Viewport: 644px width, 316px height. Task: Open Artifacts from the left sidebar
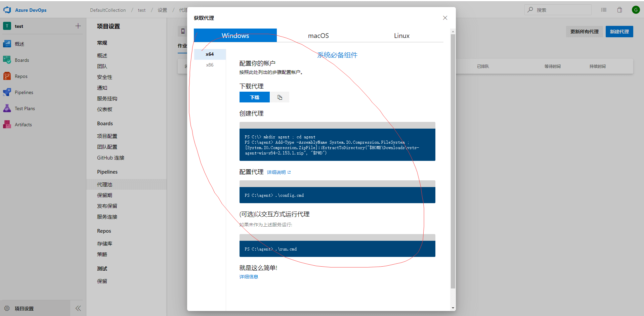coord(23,125)
